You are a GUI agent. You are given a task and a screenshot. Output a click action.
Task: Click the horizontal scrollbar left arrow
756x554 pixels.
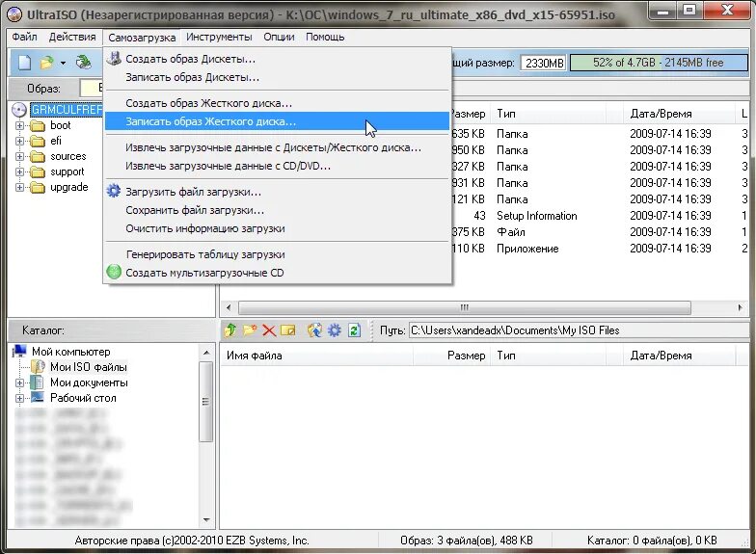[x=229, y=307]
